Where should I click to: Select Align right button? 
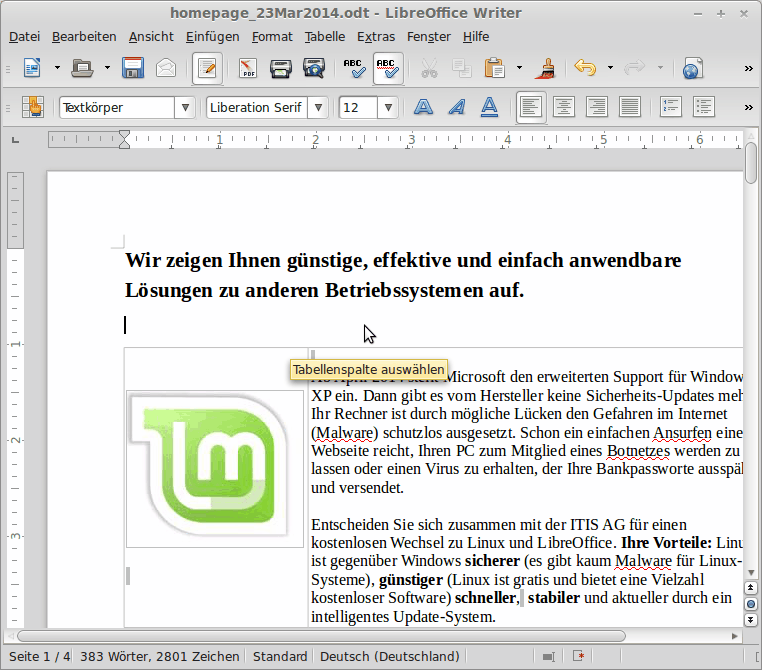[x=597, y=107]
